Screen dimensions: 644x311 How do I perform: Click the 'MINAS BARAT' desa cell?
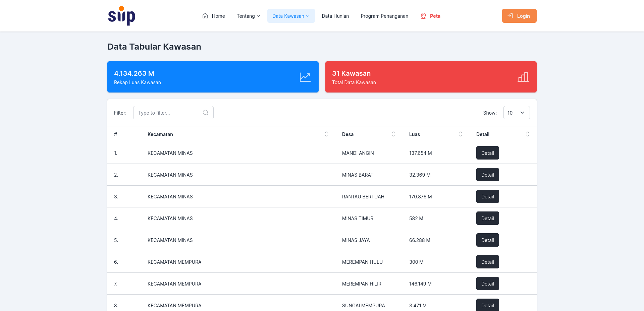coord(358,175)
